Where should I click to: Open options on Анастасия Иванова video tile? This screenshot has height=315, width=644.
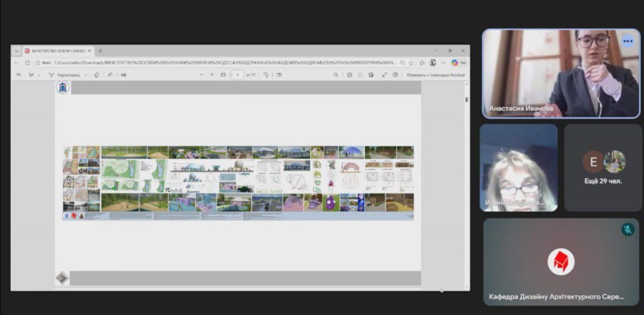(x=627, y=41)
